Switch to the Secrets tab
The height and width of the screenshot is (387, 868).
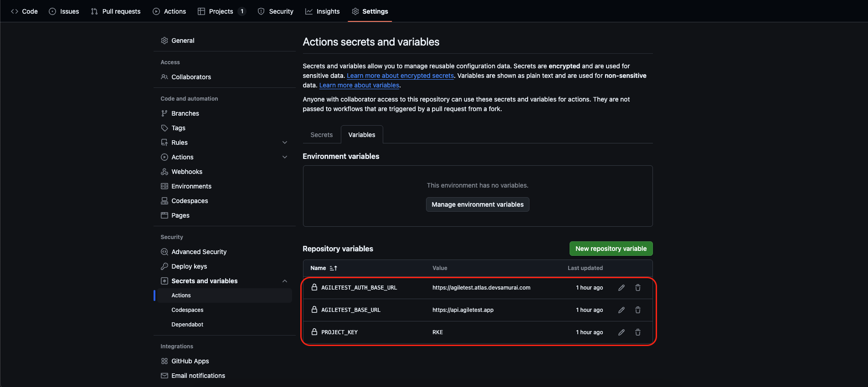click(322, 135)
